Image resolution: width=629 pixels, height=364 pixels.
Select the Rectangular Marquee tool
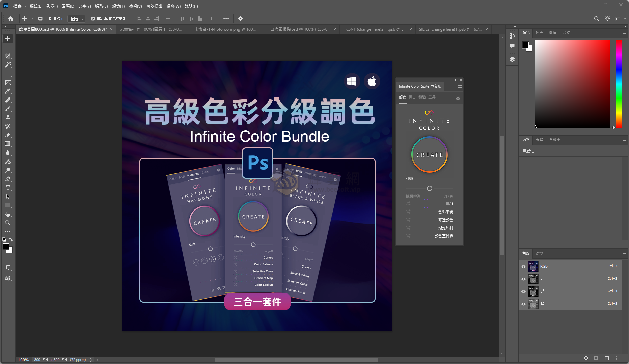tap(8, 47)
